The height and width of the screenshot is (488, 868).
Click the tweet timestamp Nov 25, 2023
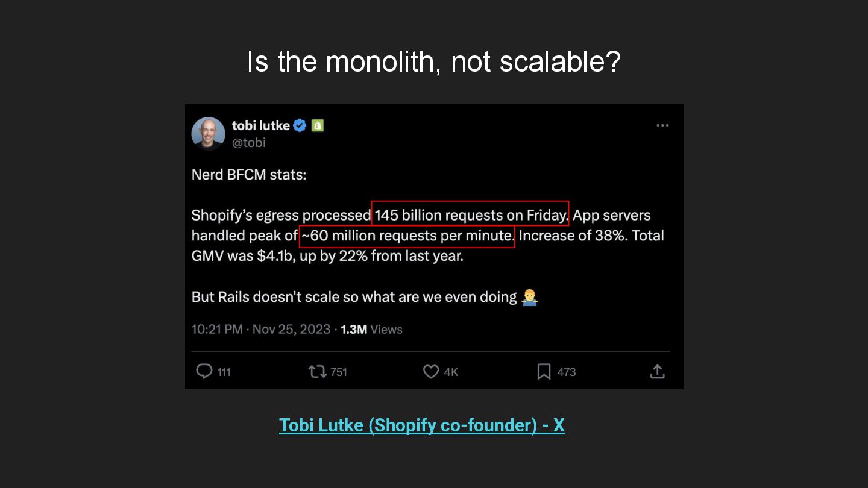click(291, 330)
